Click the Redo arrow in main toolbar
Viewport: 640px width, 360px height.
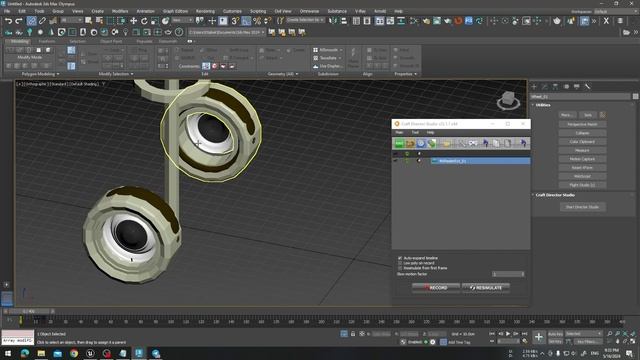[x=19, y=20]
